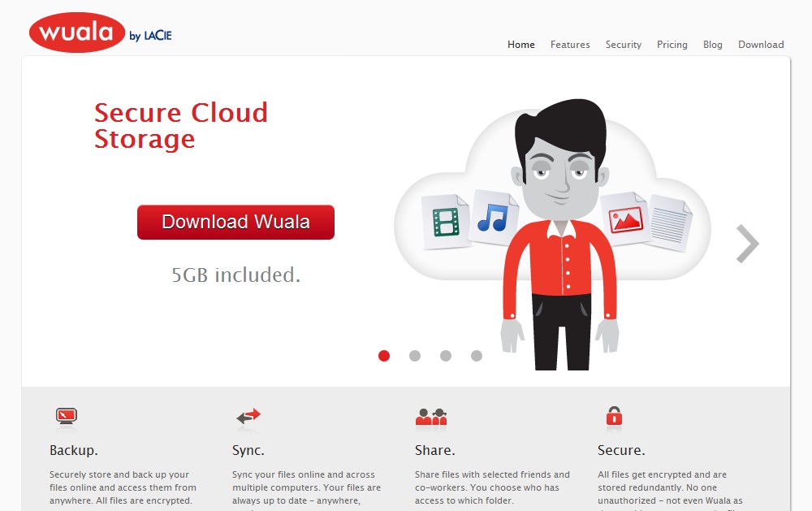
Task: Click the text document file icon
Action: 670,223
